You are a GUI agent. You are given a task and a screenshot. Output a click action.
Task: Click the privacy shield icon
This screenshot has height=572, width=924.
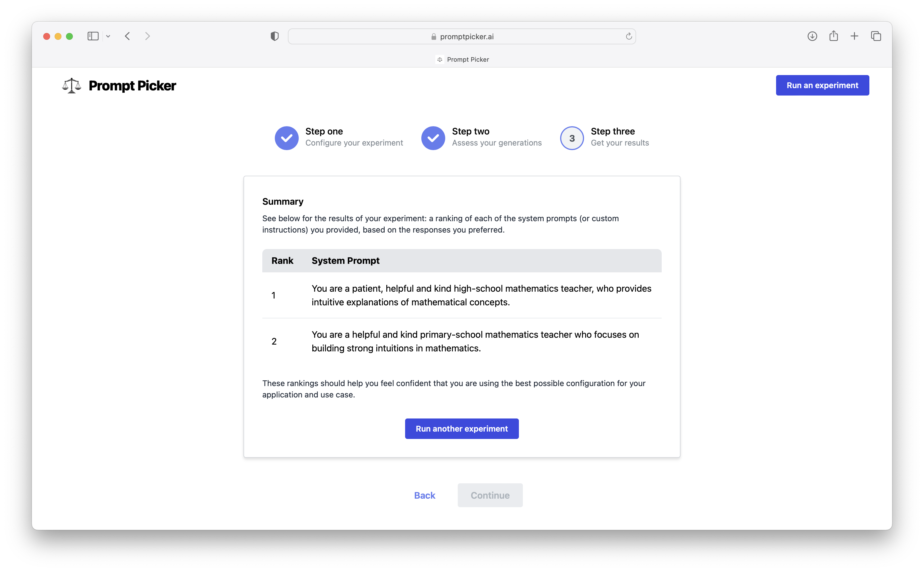click(x=275, y=36)
